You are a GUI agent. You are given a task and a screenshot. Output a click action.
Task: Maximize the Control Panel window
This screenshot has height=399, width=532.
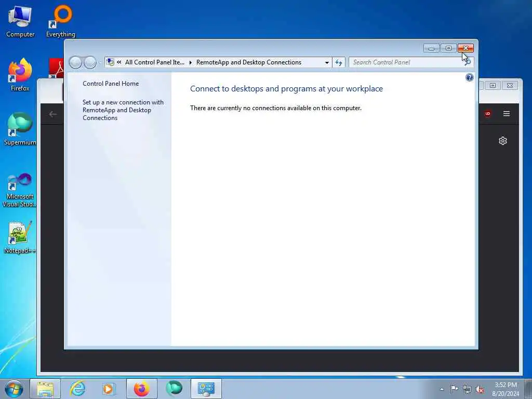tap(448, 48)
